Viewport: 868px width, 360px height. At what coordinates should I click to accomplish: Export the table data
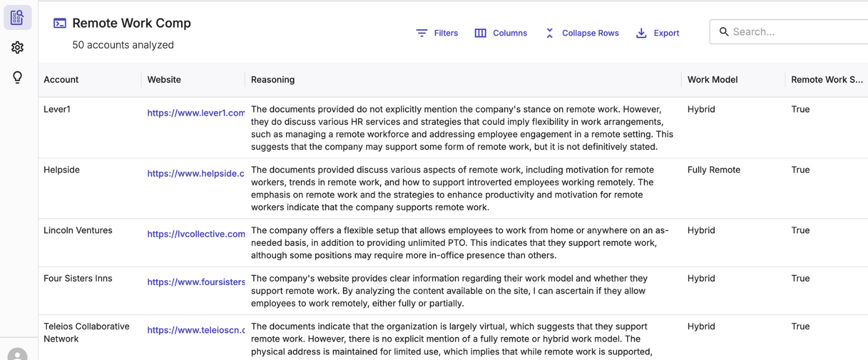pyautogui.click(x=657, y=33)
